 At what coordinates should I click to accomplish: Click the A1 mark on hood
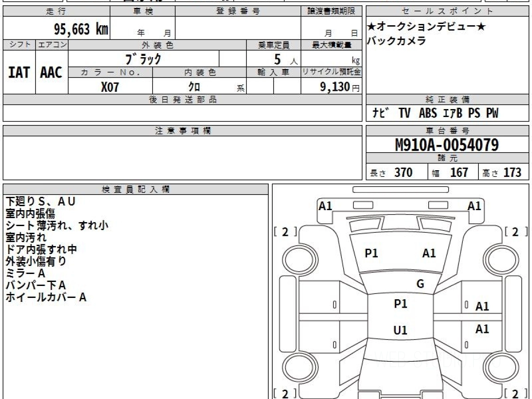[x=429, y=253]
